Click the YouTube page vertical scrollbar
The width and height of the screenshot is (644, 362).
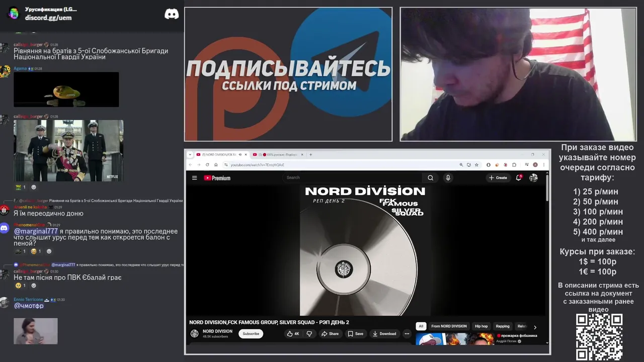[x=547, y=189]
